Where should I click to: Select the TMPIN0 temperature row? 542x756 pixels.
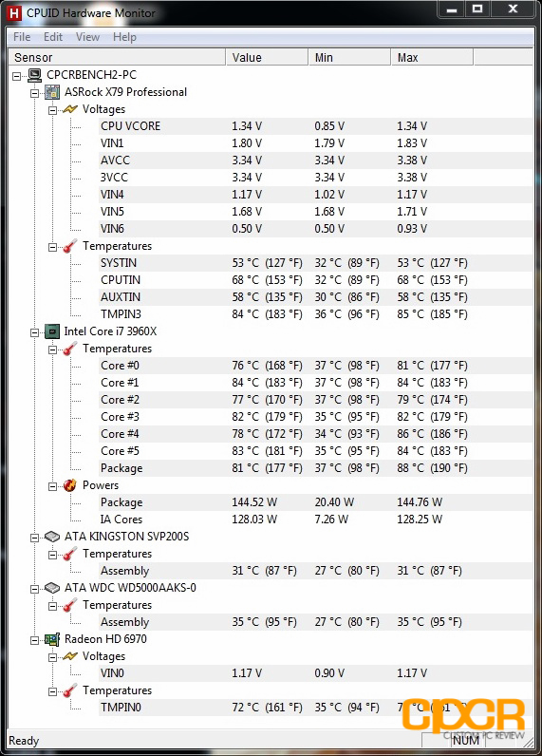click(x=316, y=708)
